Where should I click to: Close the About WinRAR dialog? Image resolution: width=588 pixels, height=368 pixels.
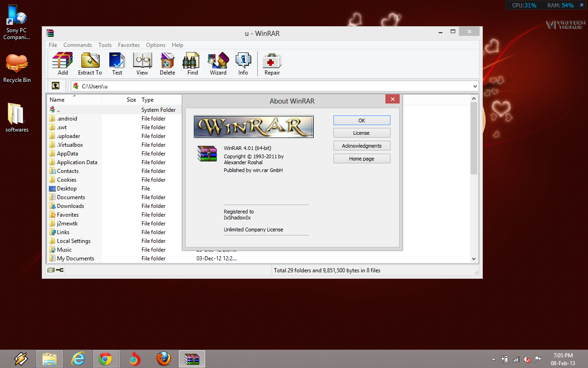click(x=392, y=99)
